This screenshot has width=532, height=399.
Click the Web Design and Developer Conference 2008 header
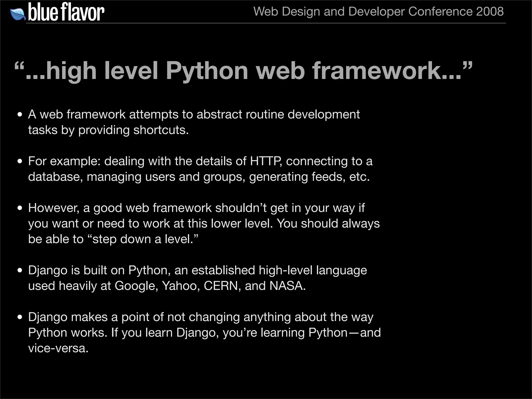pyautogui.click(x=378, y=11)
